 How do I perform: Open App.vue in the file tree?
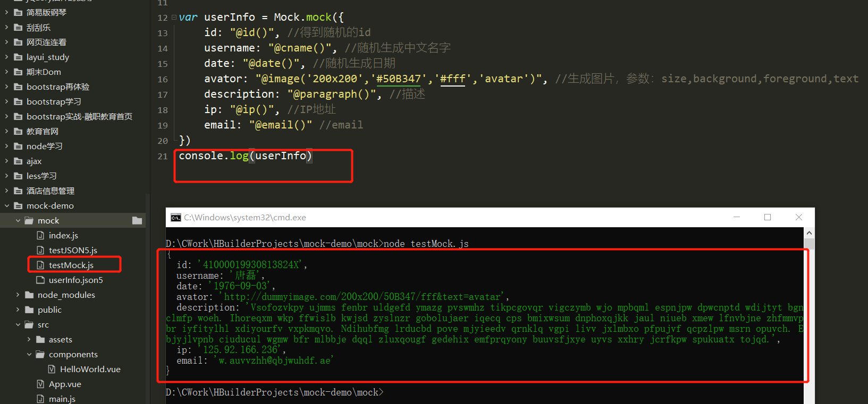[65, 384]
